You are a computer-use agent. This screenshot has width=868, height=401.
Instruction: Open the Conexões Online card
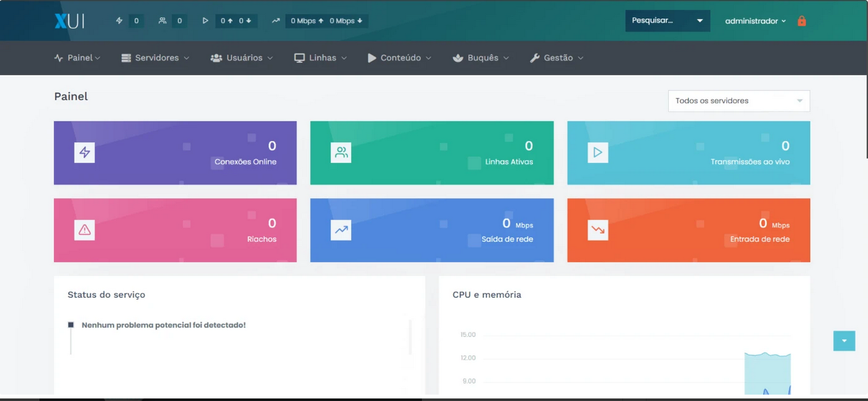[175, 153]
